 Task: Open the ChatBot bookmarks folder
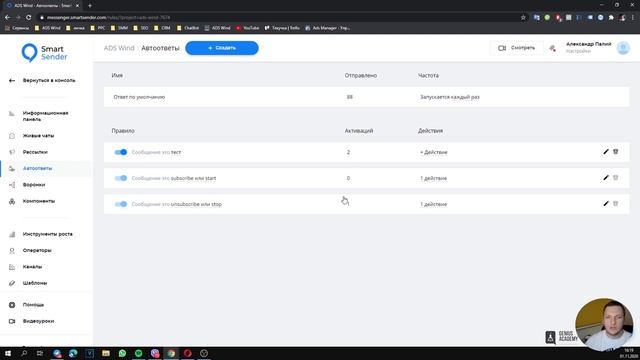(x=188, y=28)
